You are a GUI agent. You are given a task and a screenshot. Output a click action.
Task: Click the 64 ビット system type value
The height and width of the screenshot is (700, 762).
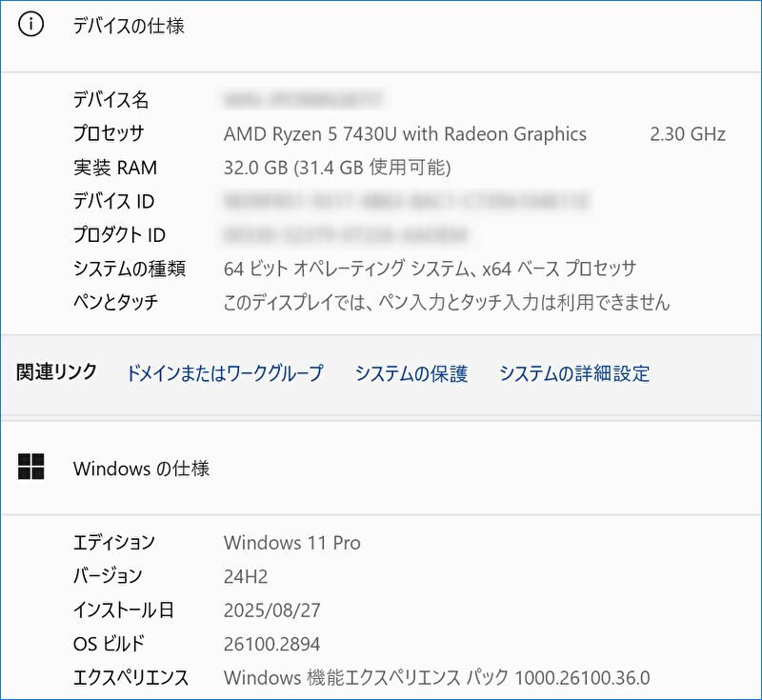pyautogui.click(x=430, y=269)
